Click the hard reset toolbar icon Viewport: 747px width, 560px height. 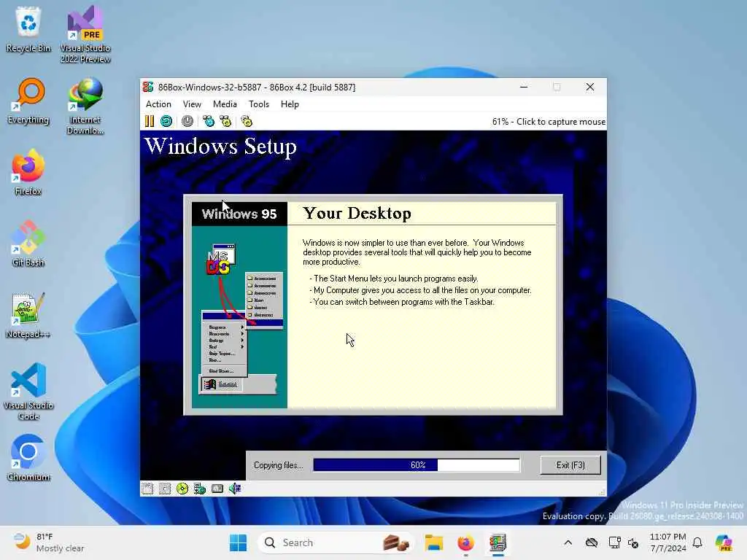[x=166, y=122]
